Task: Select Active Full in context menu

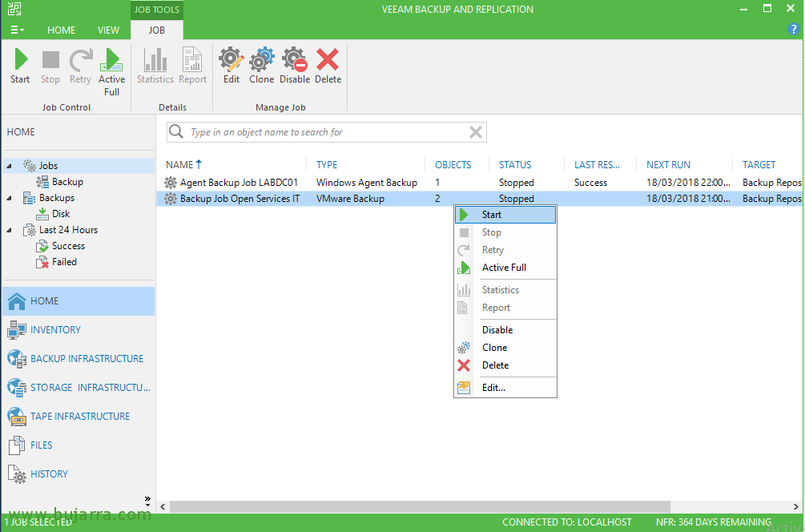Action: (504, 268)
